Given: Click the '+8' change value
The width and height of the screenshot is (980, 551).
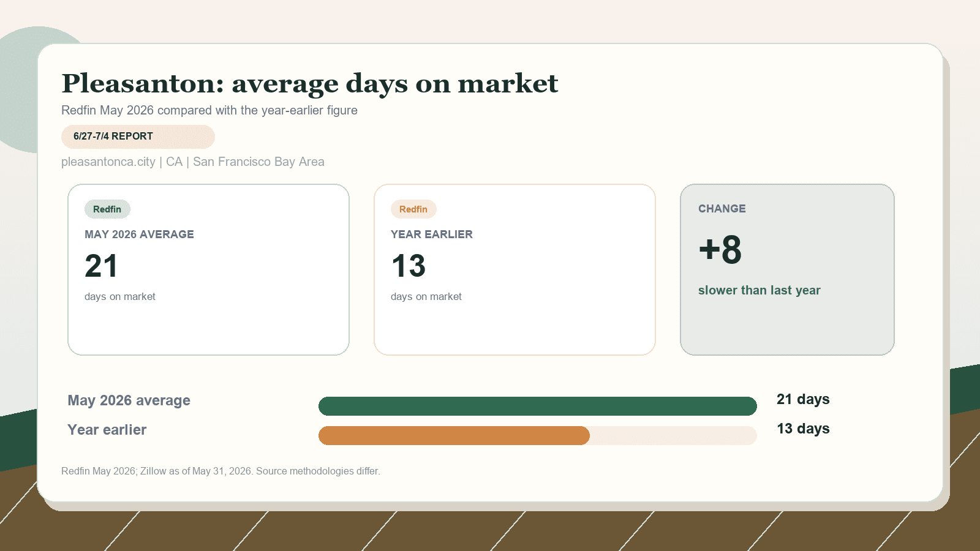Looking at the screenshot, I should [720, 250].
